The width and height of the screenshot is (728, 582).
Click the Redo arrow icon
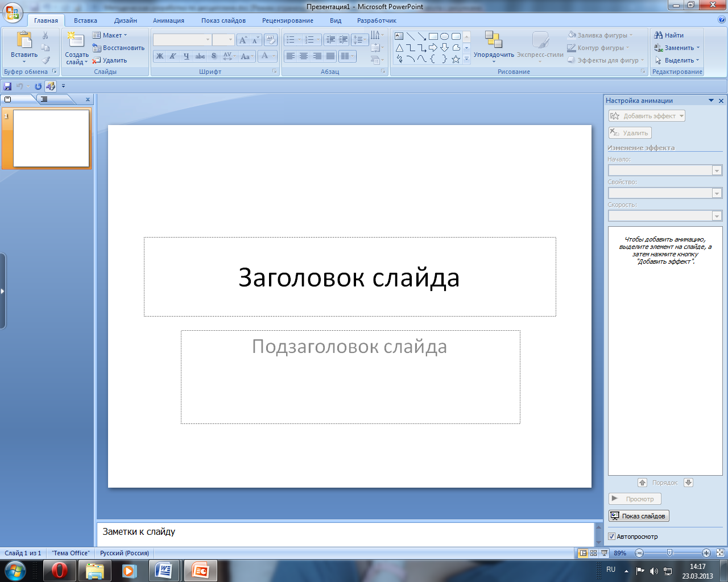(38, 86)
